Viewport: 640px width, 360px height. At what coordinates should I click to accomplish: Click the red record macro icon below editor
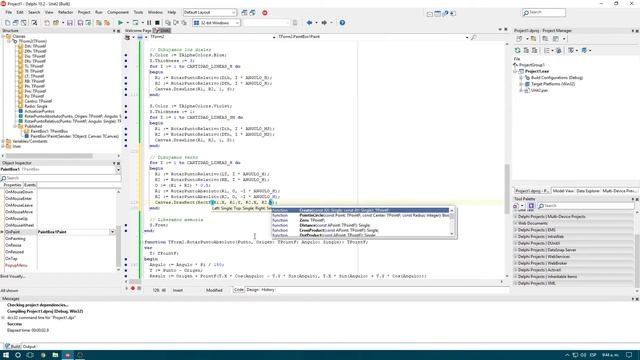point(133,289)
